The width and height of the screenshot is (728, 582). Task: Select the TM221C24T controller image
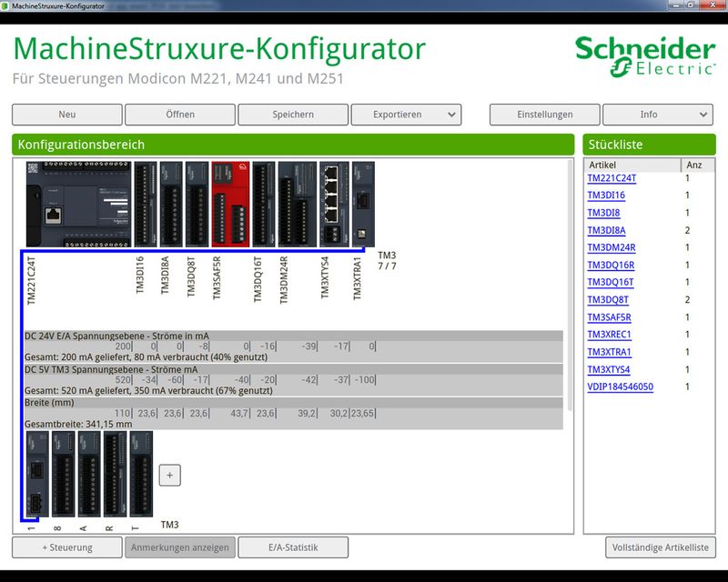coord(79,205)
